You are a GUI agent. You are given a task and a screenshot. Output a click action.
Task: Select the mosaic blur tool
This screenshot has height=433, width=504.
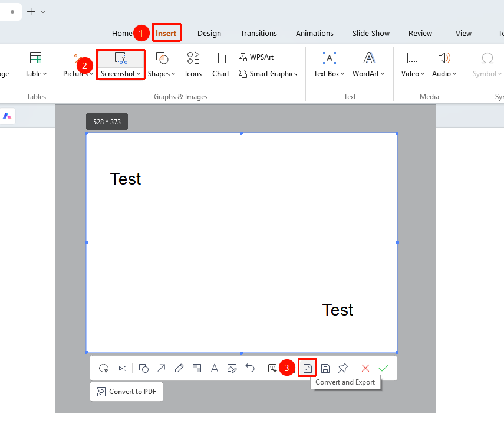(x=197, y=368)
